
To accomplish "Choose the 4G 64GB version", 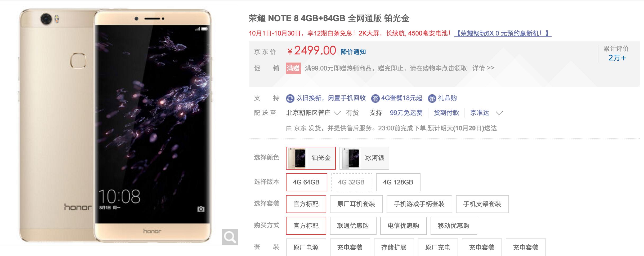I will pyautogui.click(x=306, y=182).
